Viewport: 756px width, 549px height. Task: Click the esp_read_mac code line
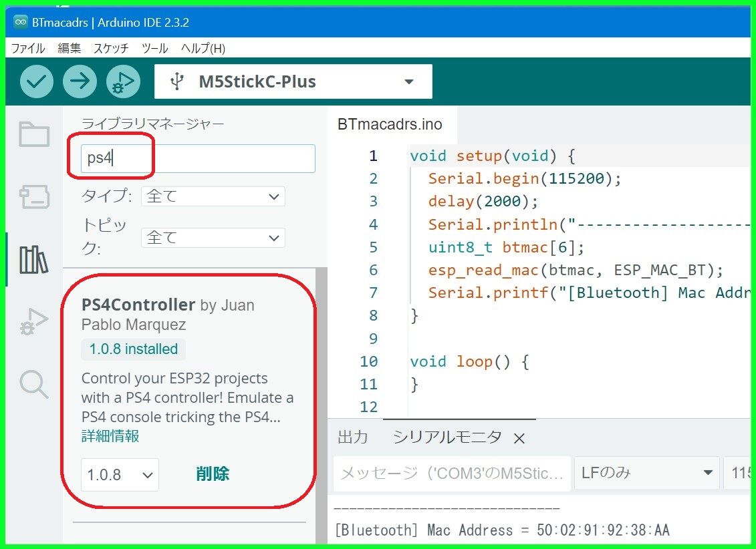click(576, 270)
